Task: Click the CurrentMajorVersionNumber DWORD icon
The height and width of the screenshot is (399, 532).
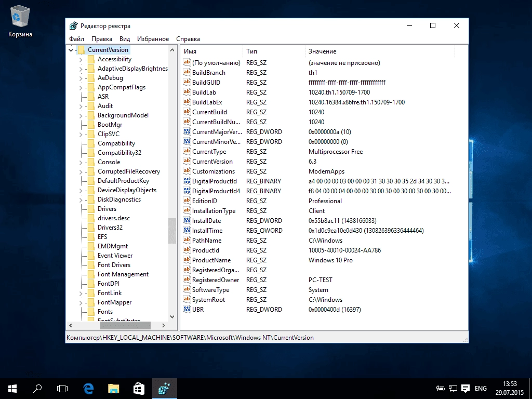Action: 187,131
